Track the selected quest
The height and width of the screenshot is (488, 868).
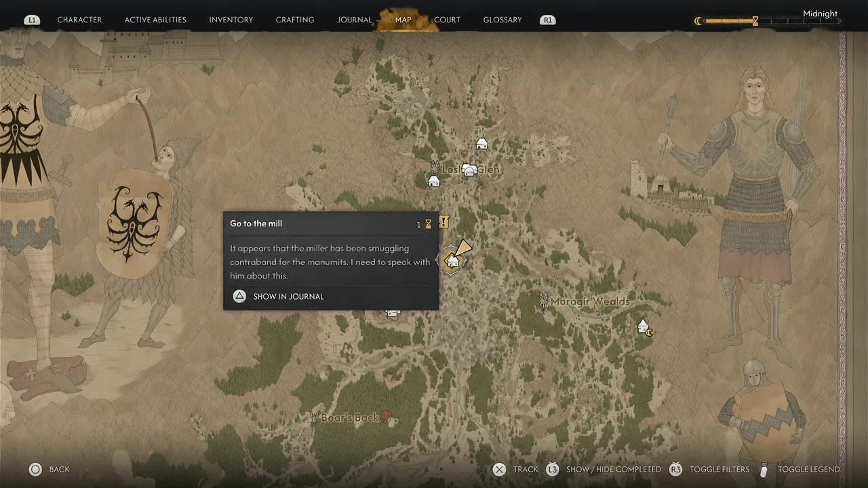tap(515, 469)
